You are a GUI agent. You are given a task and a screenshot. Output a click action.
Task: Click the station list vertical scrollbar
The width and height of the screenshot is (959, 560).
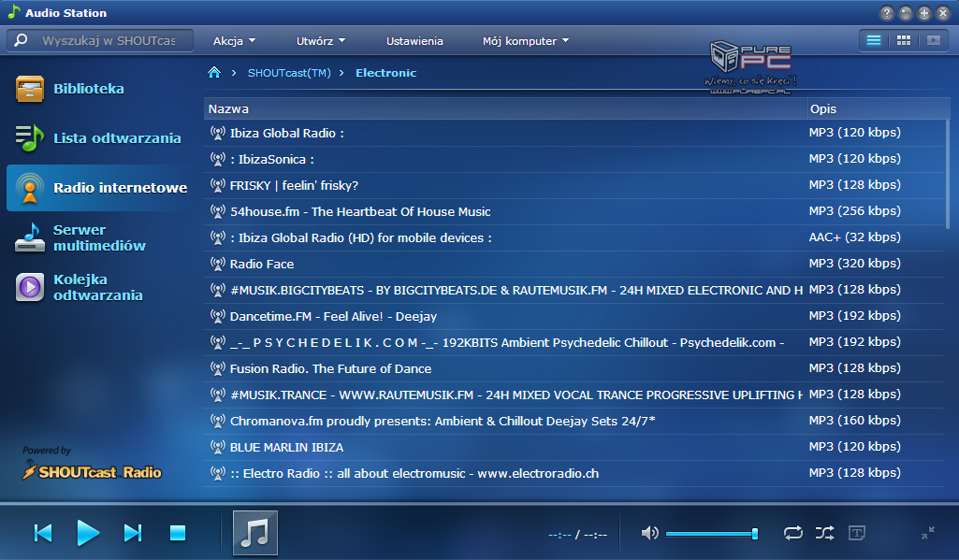click(x=948, y=174)
